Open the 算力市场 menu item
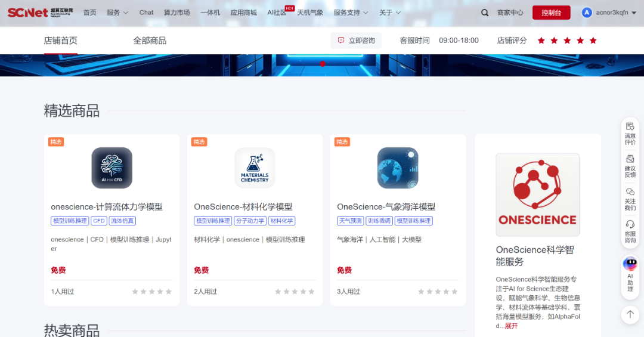This screenshot has width=644, height=337. click(177, 13)
